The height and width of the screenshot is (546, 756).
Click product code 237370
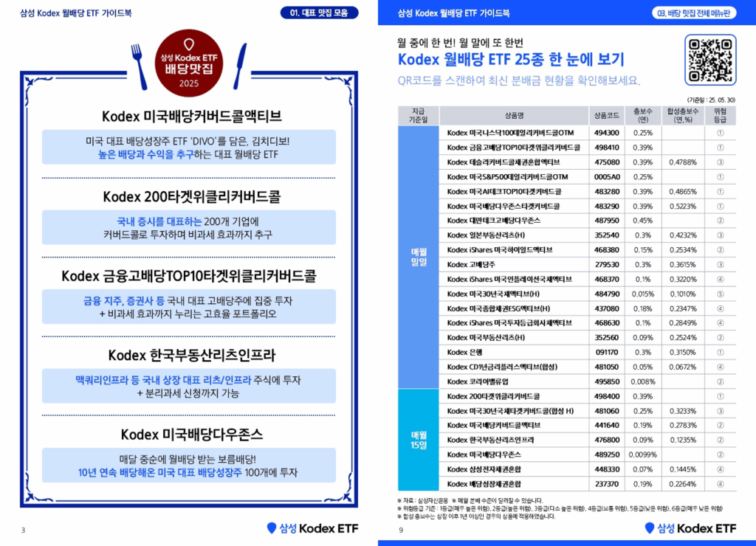(x=607, y=484)
